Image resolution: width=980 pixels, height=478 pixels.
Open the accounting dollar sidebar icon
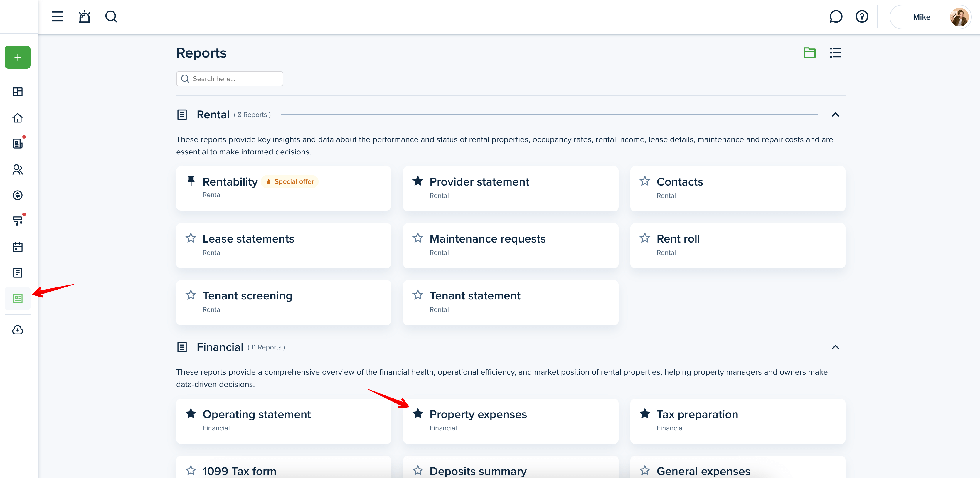point(18,195)
